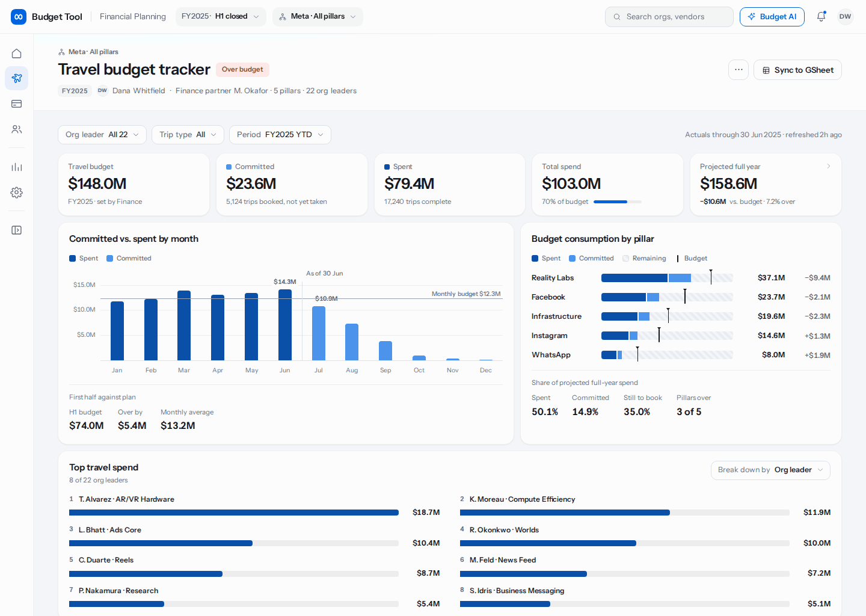Open the Meta All pillars selector
The image size is (866, 616).
point(318,17)
